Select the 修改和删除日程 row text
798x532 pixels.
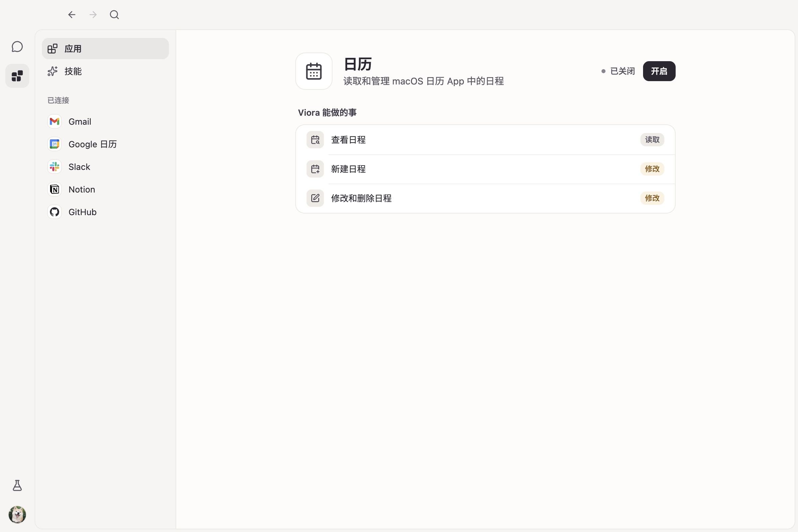click(x=361, y=198)
